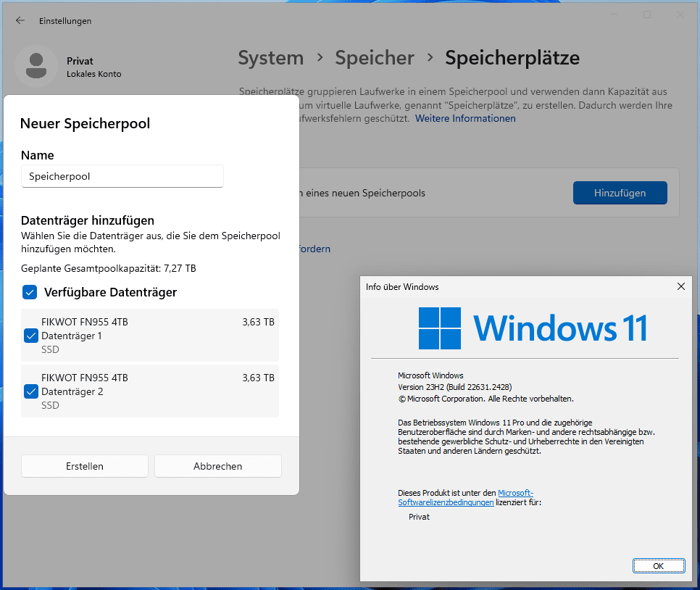Click the Einstellungen window title
The width and height of the screenshot is (700, 590).
tap(65, 21)
